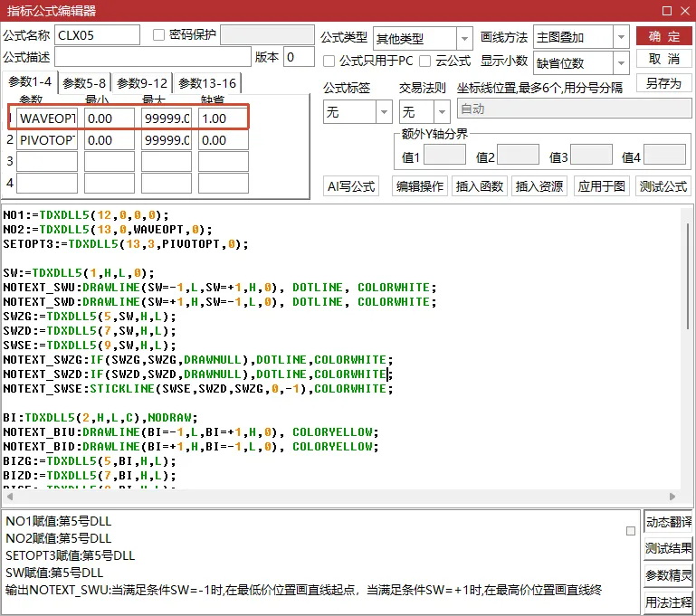Open AI写公式 tool
This screenshot has height=616, width=696.
point(351,186)
